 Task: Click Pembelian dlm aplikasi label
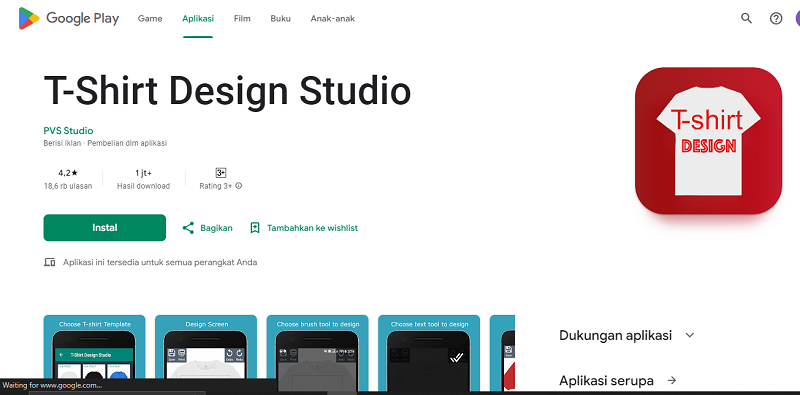127,143
